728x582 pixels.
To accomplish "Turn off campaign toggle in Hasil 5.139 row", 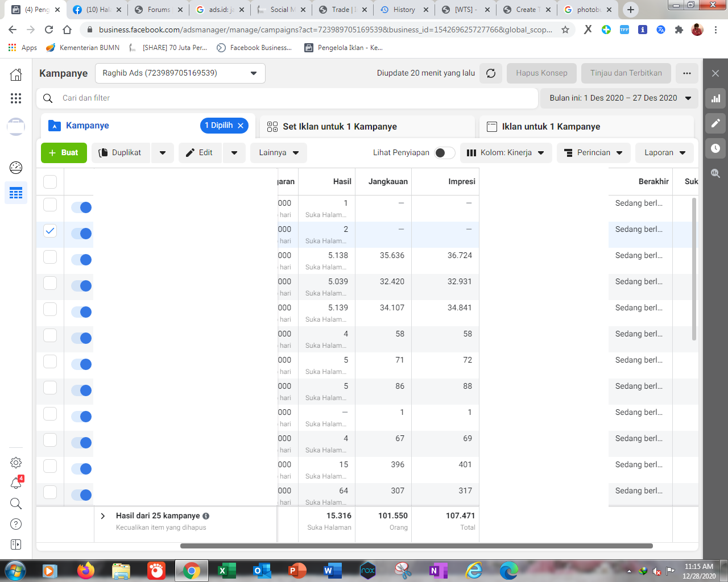I will coord(81,312).
